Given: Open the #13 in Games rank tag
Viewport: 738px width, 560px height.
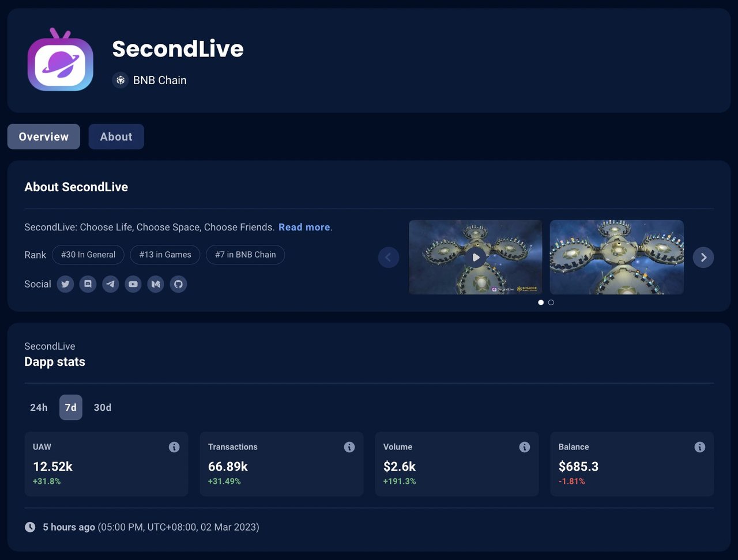Looking at the screenshot, I should pyautogui.click(x=165, y=255).
